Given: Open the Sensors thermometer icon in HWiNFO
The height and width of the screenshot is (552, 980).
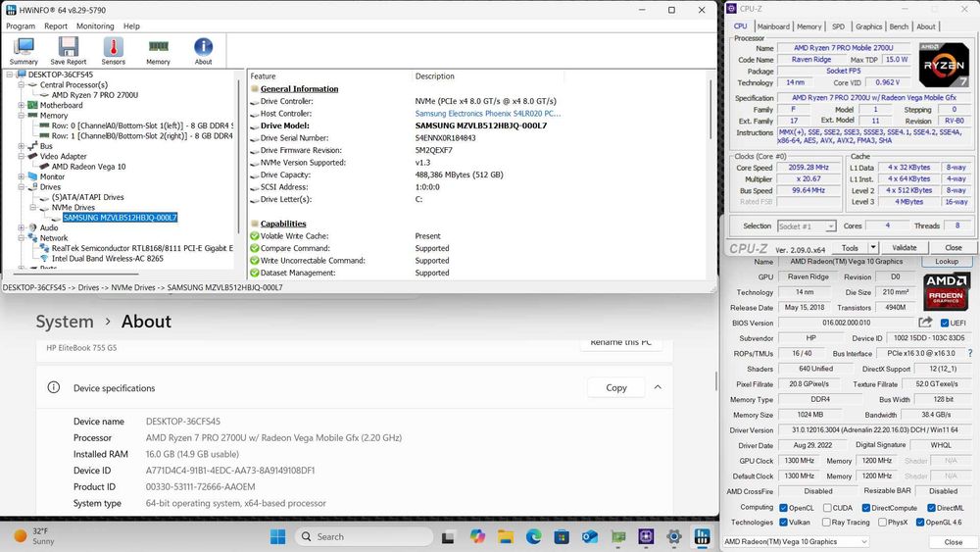Looking at the screenshot, I should click(x=113, y=51).
